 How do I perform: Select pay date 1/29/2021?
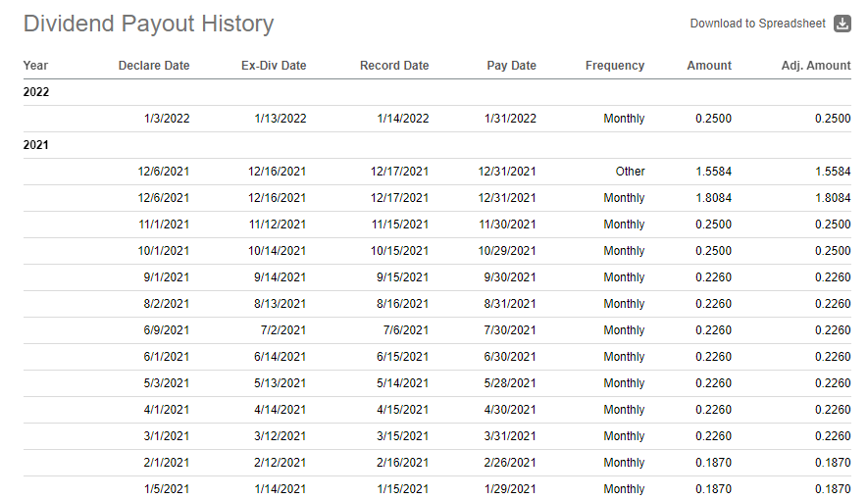click(x=510, y=489)
